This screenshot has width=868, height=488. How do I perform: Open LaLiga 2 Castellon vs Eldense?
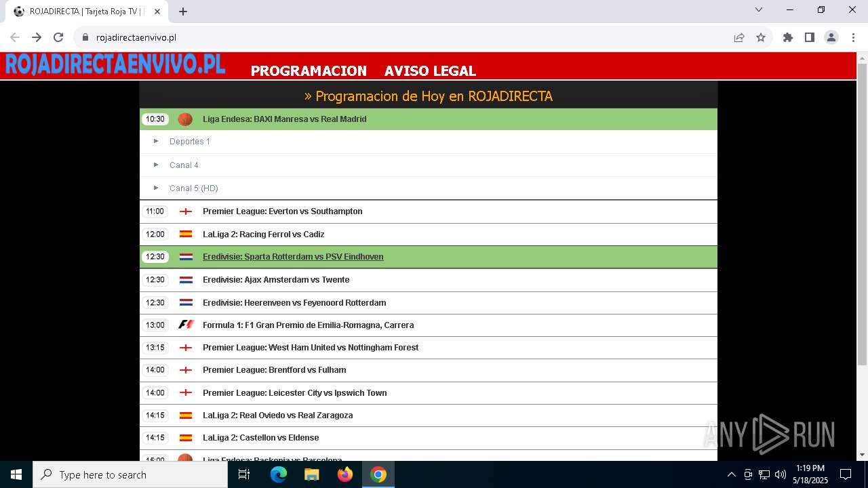click(x=260, y=438)
